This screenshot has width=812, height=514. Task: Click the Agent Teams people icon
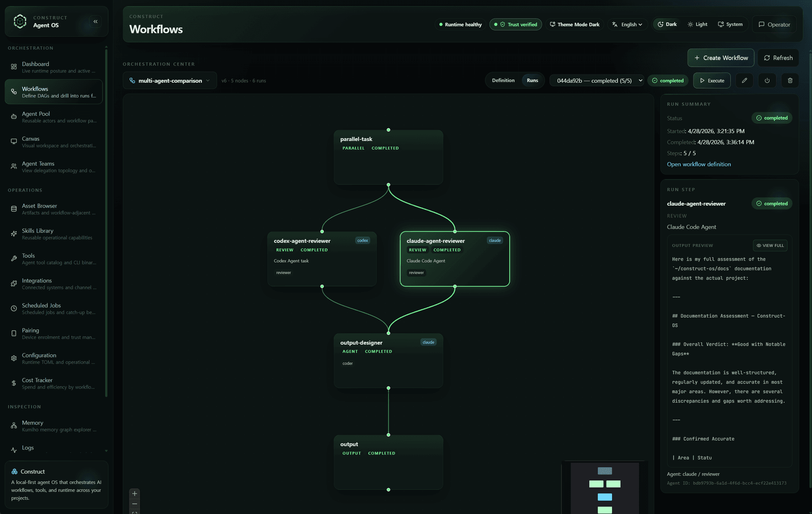click(x=14, y=166)
